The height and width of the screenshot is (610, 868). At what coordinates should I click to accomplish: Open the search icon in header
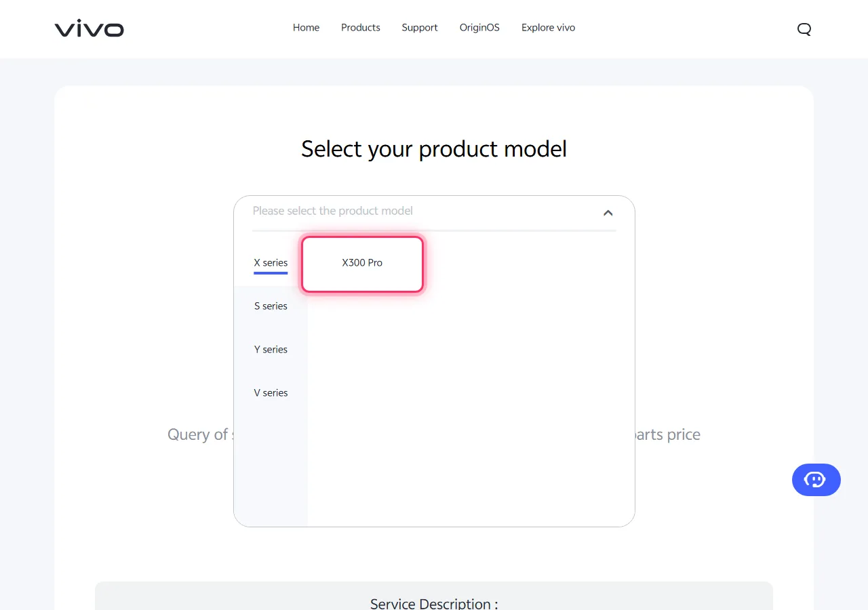(x=804, y=29)
